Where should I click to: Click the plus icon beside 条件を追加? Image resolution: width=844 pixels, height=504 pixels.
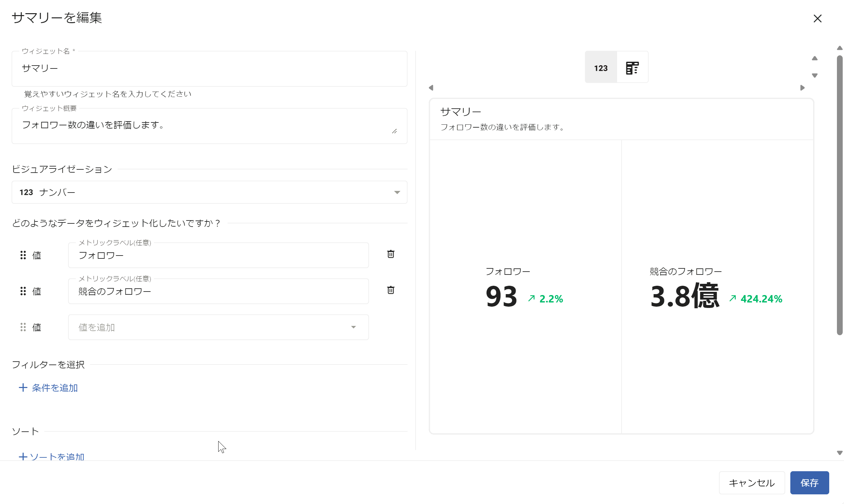point(23,388)
